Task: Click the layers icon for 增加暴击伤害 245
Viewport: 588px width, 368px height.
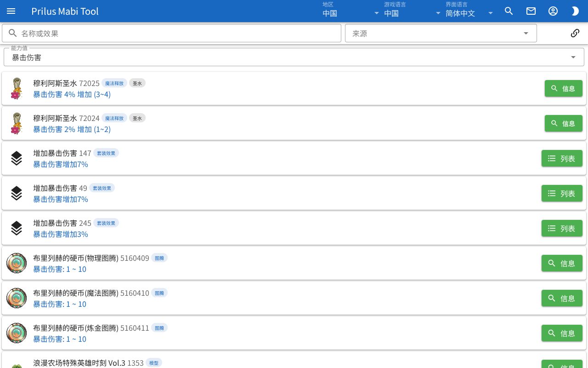Action: click(17, 228)
